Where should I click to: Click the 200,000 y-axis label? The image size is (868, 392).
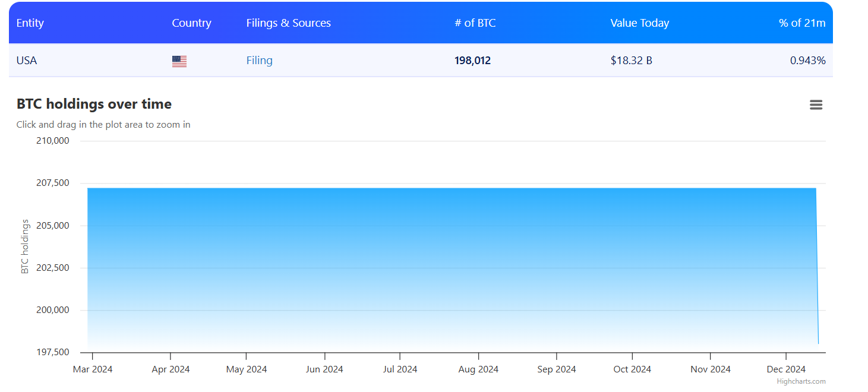(x=53, y=310)
